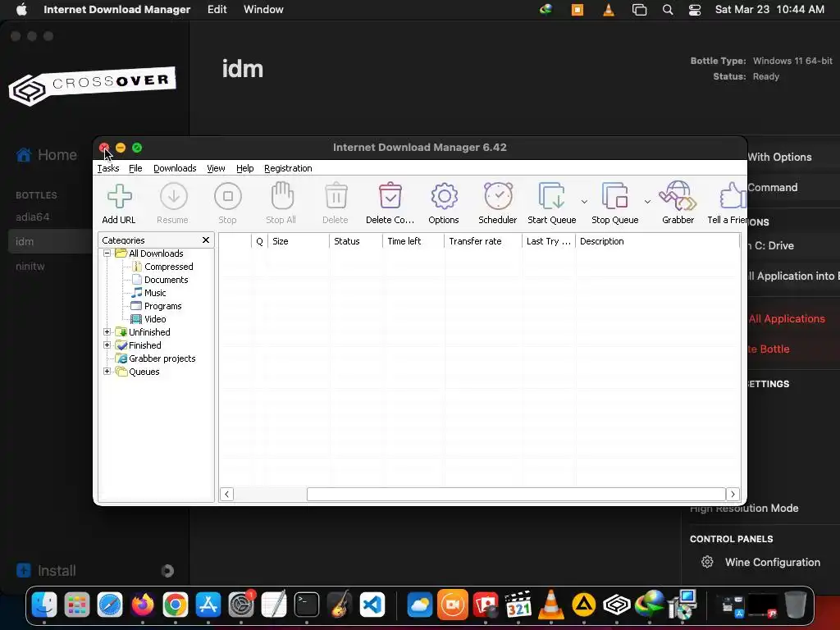The width and height of the screenshot is (840, 630).
Task: Expand the Unfinished tree node
Action: click(x=107, y=332)
